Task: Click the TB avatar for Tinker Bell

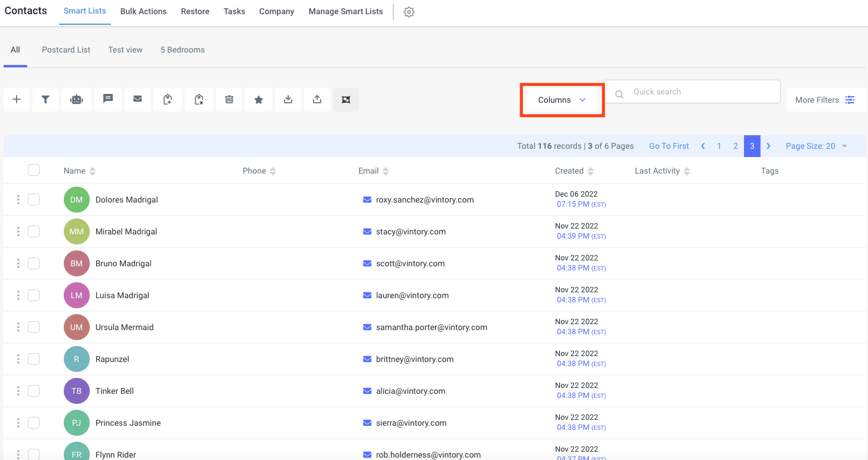Action: (x=77, y=391)
